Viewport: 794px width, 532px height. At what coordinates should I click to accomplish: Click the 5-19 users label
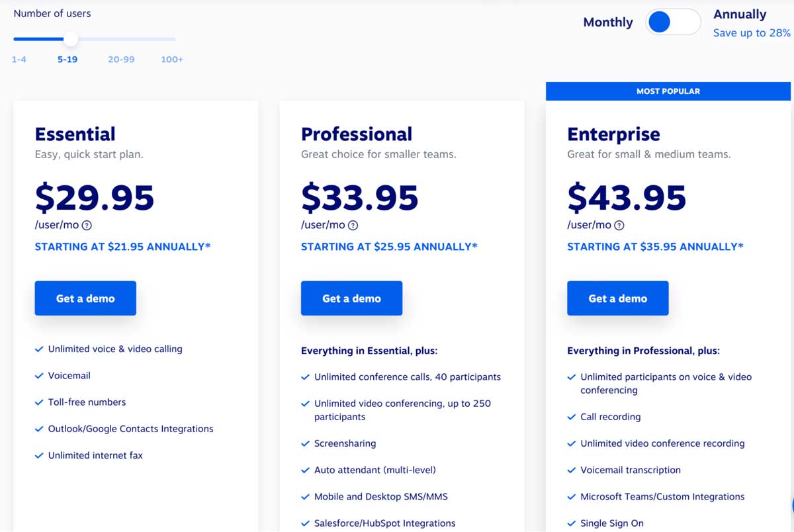pos(68,59)
